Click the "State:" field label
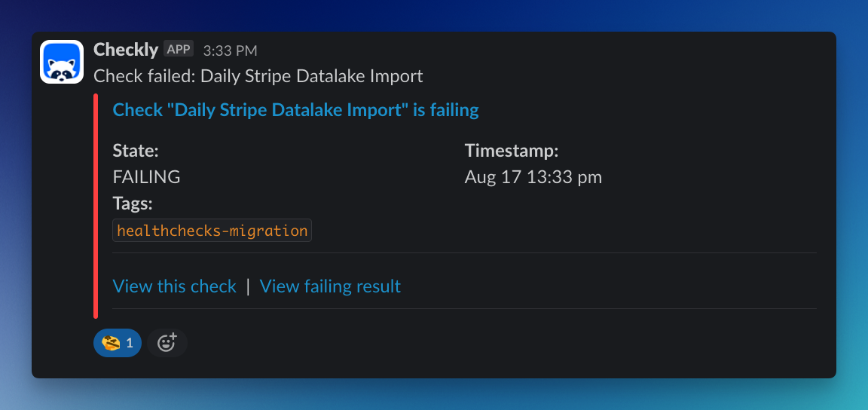The height and width of the screenshot is (410, 868). pyautogui.click(x=136, y=151)
